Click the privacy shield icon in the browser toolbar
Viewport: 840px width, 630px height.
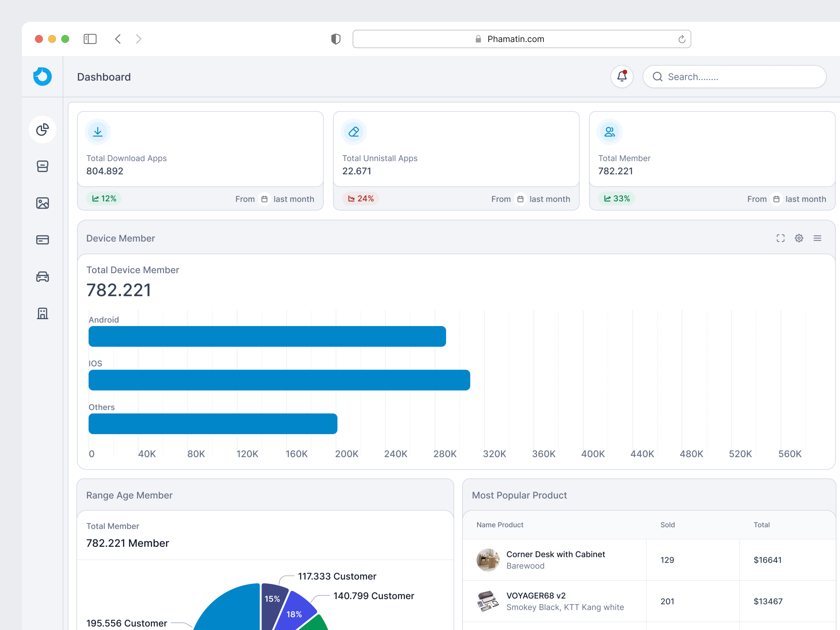336,39
